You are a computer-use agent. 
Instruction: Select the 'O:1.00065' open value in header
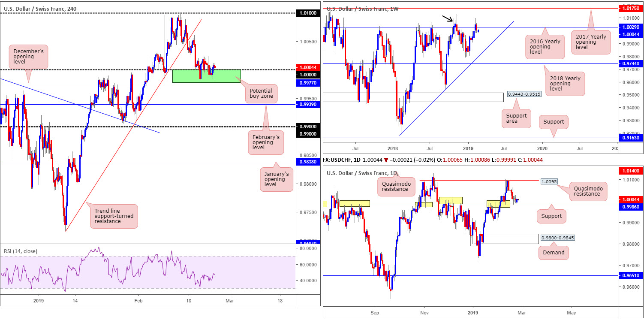[x=451, y=160]
